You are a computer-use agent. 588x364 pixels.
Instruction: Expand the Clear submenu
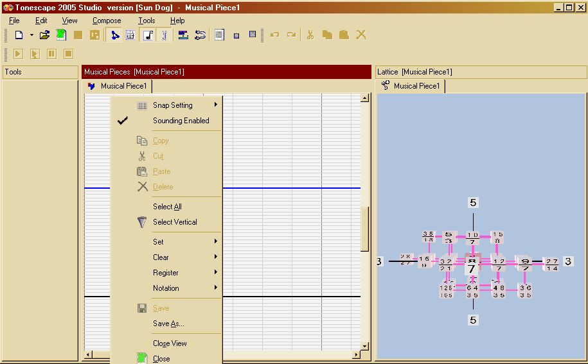point(166,257)
